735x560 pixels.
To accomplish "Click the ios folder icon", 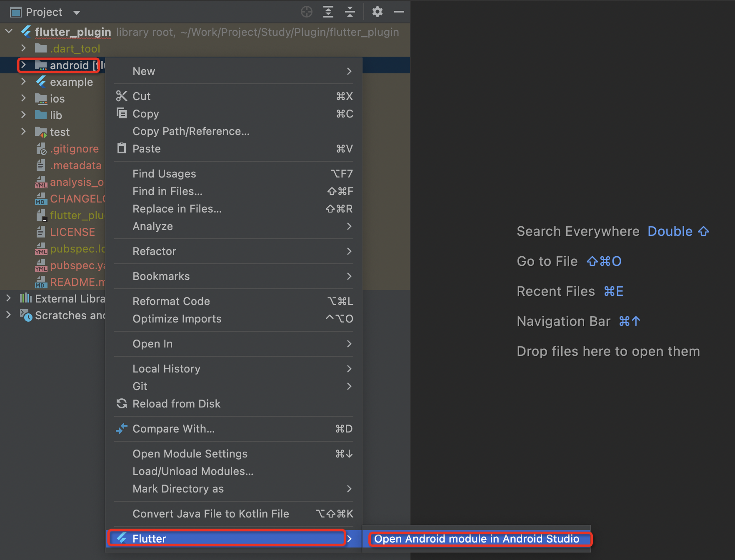I will coord(41,99).
